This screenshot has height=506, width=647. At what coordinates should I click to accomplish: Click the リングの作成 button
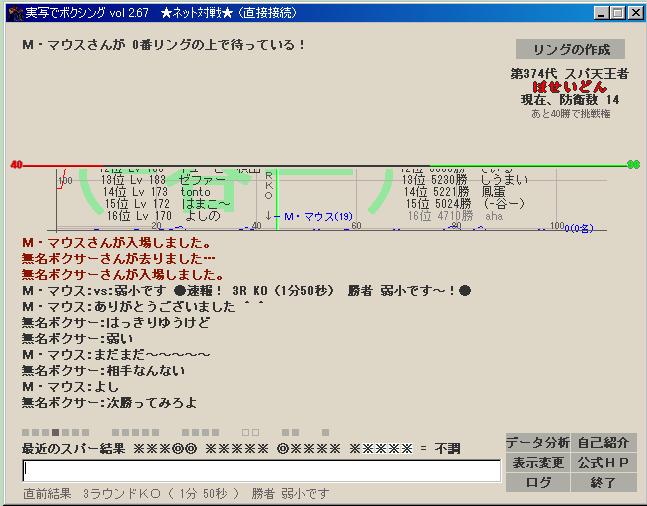click(x=570, y=49)
